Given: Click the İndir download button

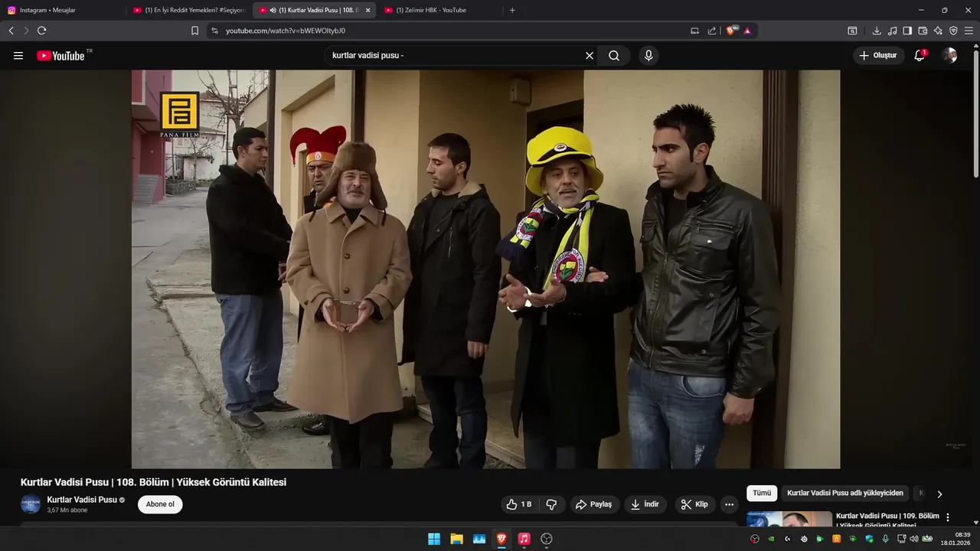Looking at the screenshot, I should pos(645,504).
